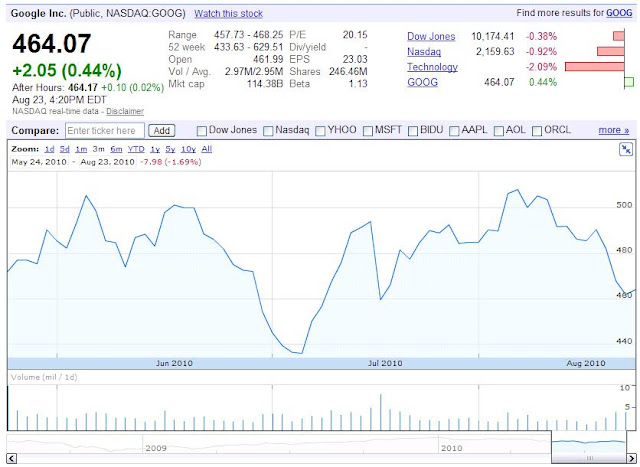The width and height of the screenshot is (640, 467).
Task: Toggle the BIDU comparison checkbox
Action: pyautogui.click(x=413, y=131)
